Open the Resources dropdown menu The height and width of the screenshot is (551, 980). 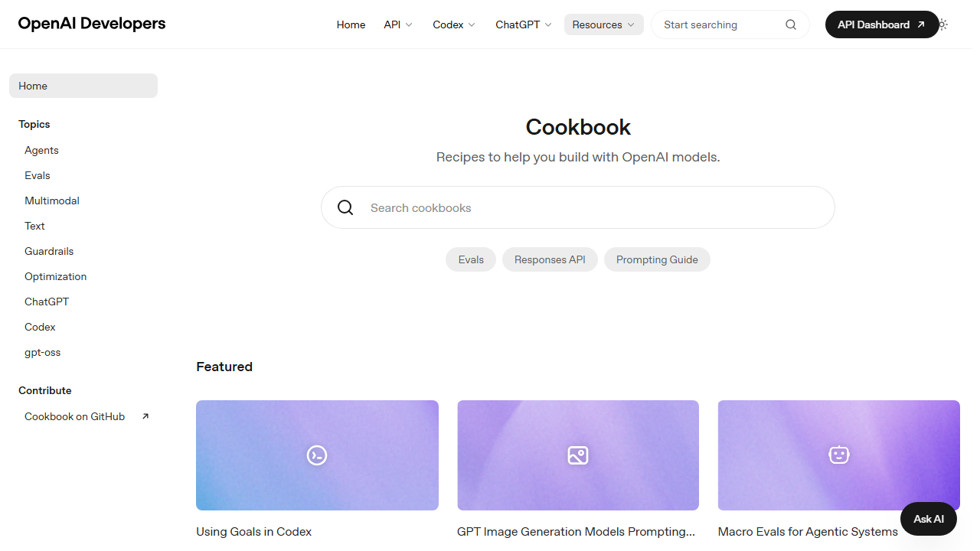click(604, 24)
